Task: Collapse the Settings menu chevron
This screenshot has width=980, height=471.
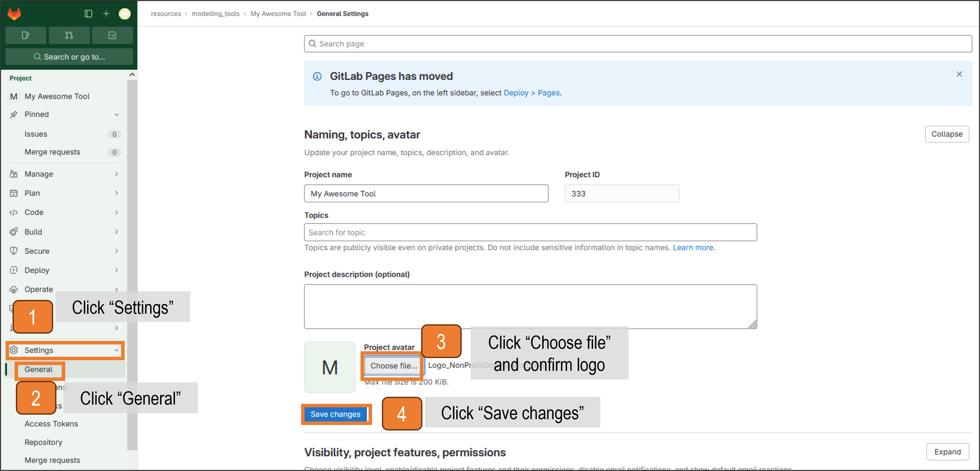Action: (x=116, y=350)
